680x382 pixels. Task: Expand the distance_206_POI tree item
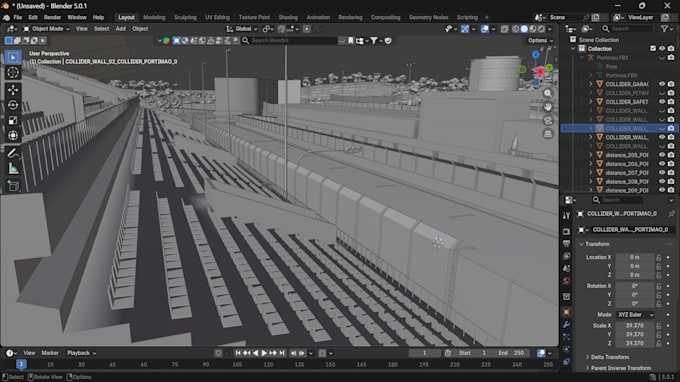591,164
